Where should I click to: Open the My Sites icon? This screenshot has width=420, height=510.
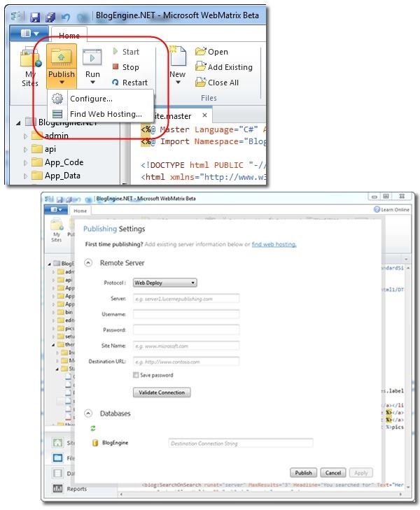click(x=30, y=59)
